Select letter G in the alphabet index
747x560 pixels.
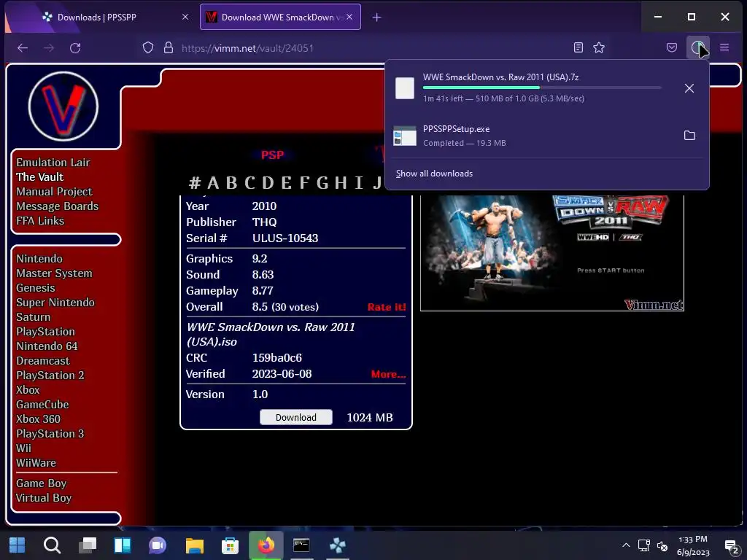[322, 182]
